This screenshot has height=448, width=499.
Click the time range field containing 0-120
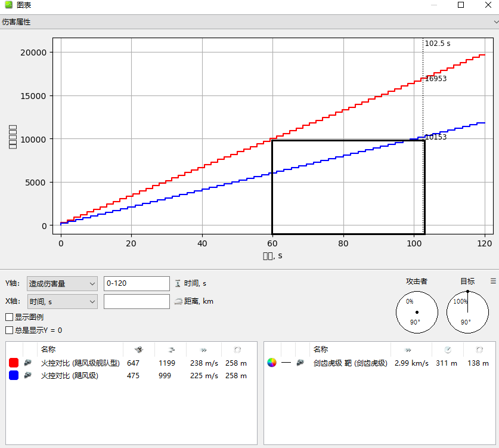137,283
